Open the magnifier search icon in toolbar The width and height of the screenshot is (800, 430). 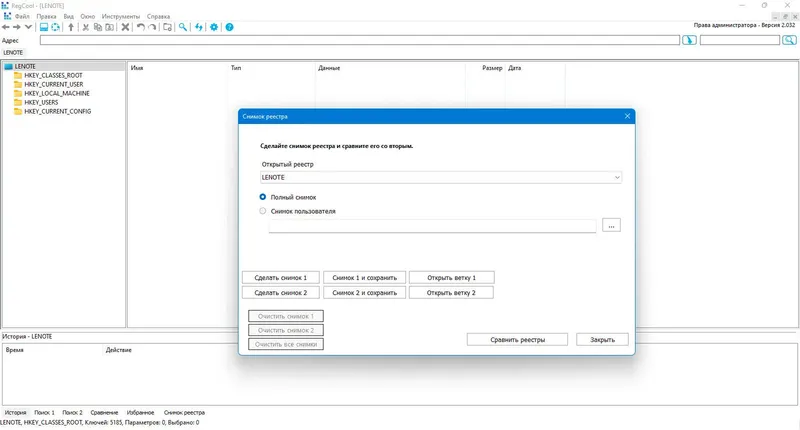pyautogui.click(x=183, y=27)
